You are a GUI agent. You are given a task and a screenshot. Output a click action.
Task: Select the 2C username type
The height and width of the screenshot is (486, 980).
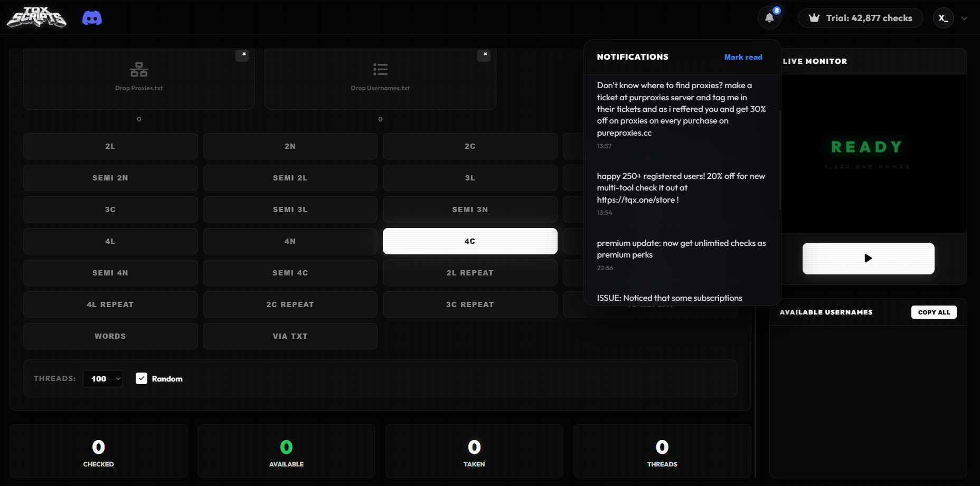(470, 146)
